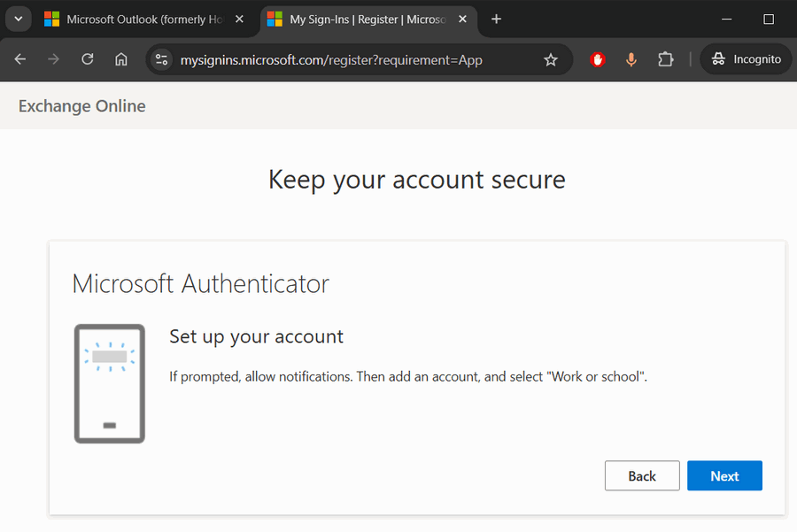Click the orange microphone extension icon
Screen dimensions: 797x532
coord(631,59)
